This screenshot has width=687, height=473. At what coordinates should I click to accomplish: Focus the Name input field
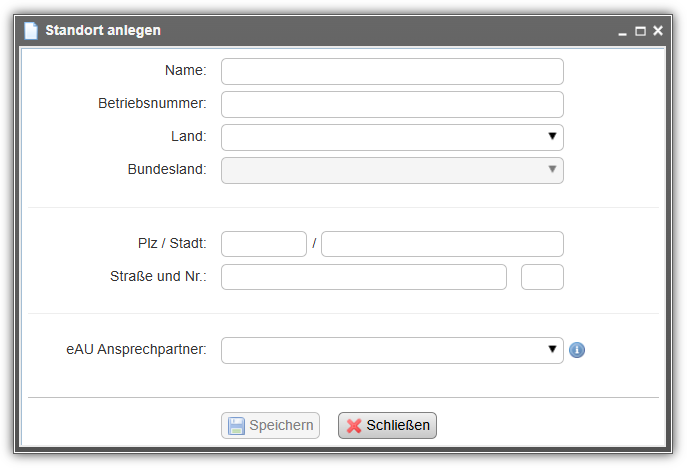click(x=392, y=71)
